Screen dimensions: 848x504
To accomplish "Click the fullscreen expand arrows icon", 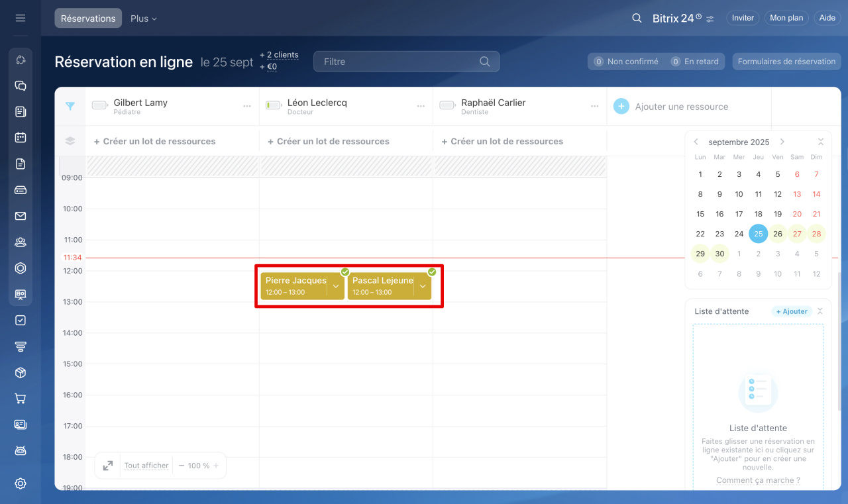I will point(108,466).
